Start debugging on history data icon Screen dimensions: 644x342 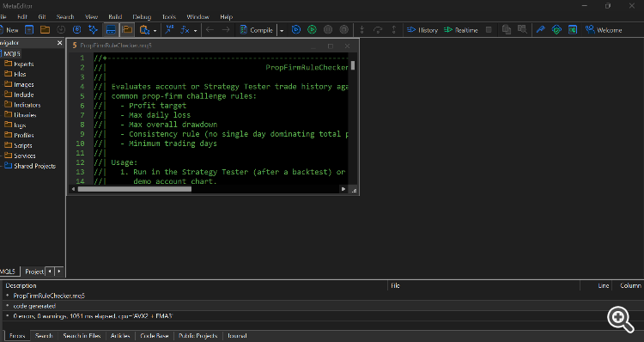click(296, 29)
